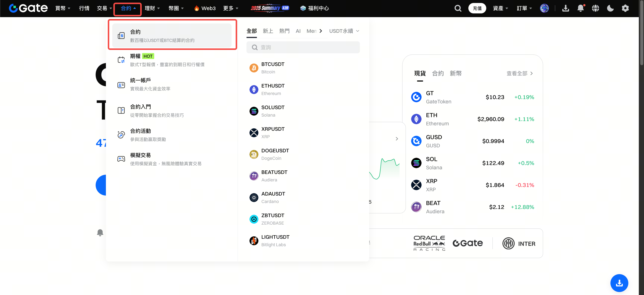
Task: Open the notifications bell icon
Action: point(580,8)
